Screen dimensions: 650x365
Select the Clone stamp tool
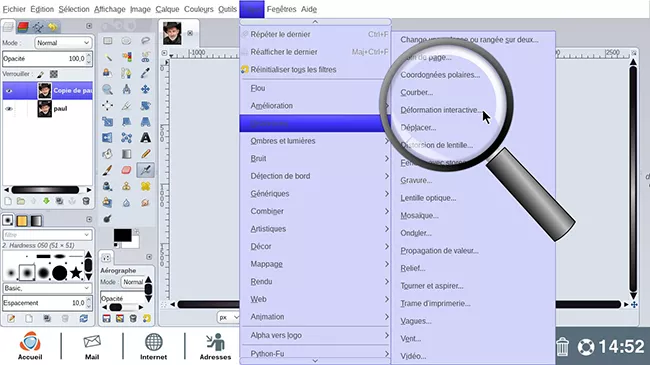pyautogui.click(x=108, y=186)
